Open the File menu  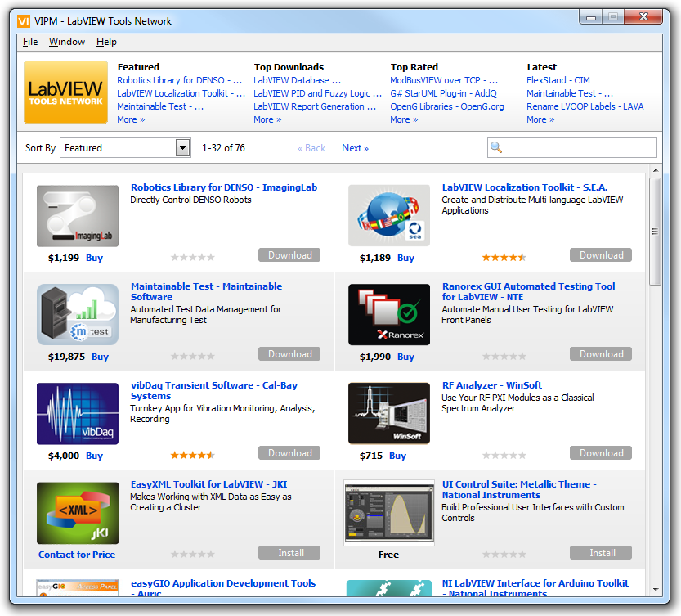tap(30, 42)
